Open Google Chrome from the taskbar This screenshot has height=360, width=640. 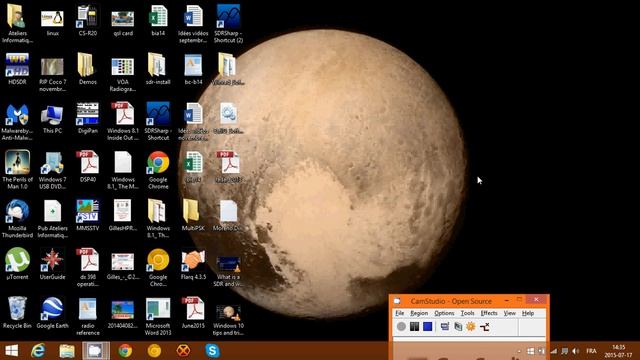pos(125,351)
